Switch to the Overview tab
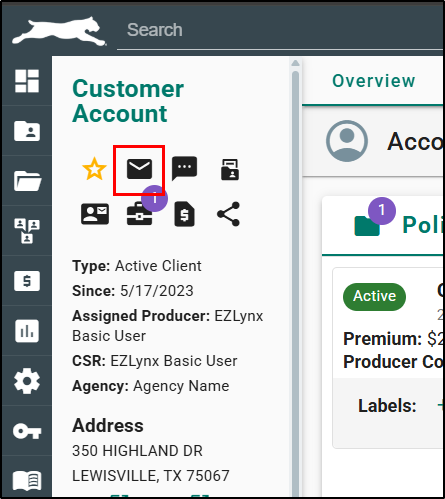Screen dimensions: 445x499 pos(374,81)
